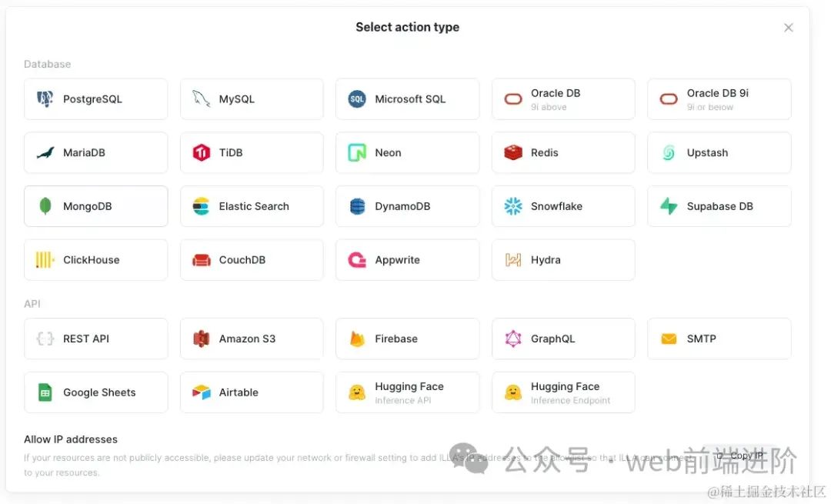Viewport: 831px width, 504px height.
Task: Choose the Redis red cube icon
Action: [513, 152]
